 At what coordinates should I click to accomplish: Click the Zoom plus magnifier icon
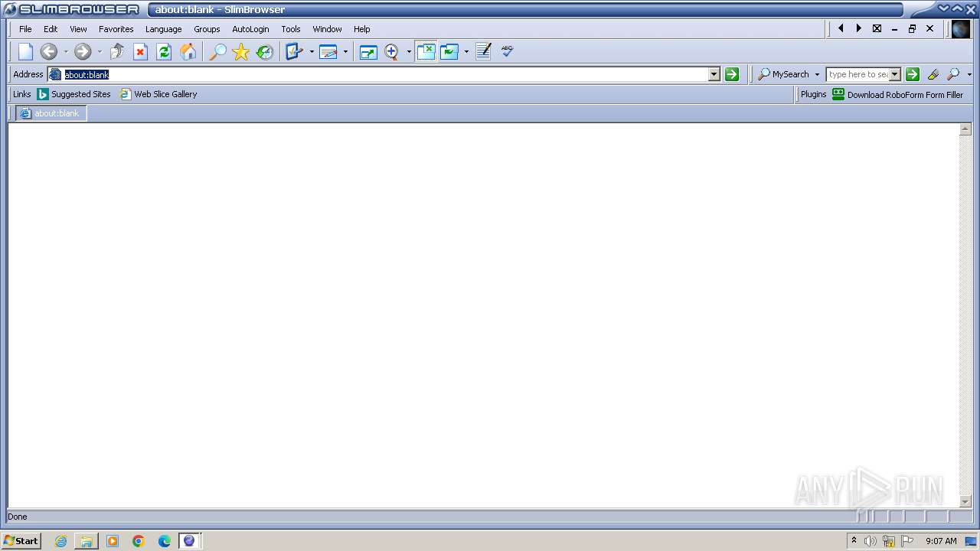(392, 51)
